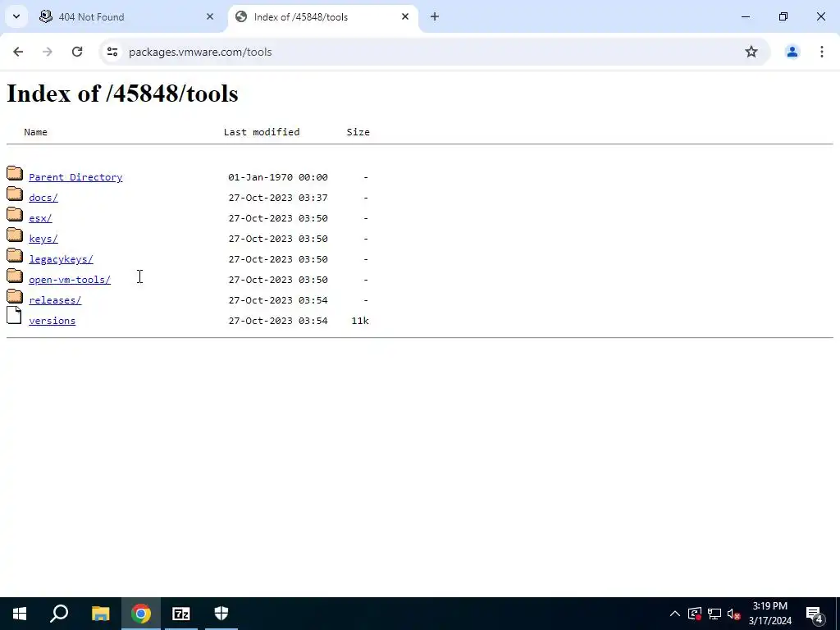Image resolution: width=840 pixels, height=630 pixels.
Task: Open the legacykeys/ folder link
Action: [61, 259]
